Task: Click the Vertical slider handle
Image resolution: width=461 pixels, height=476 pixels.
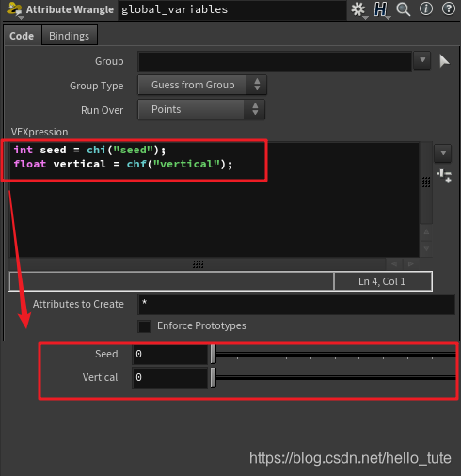Action: coord(213,377)
